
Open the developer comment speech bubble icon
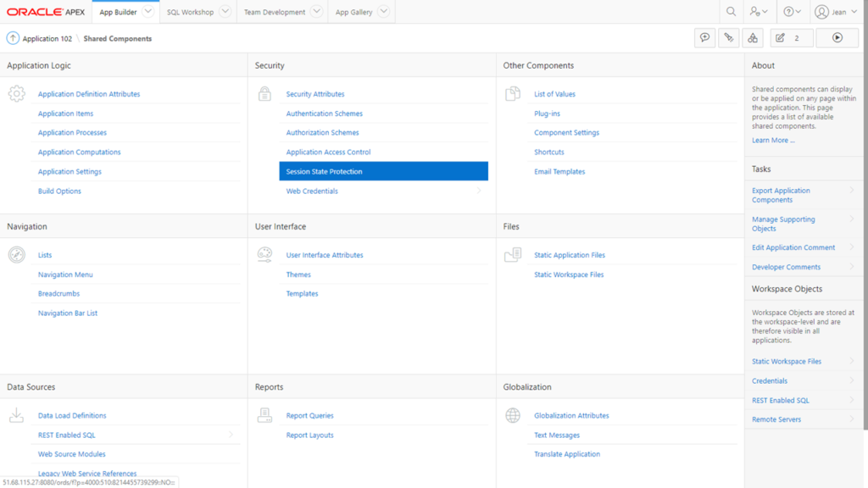(704, 37)
